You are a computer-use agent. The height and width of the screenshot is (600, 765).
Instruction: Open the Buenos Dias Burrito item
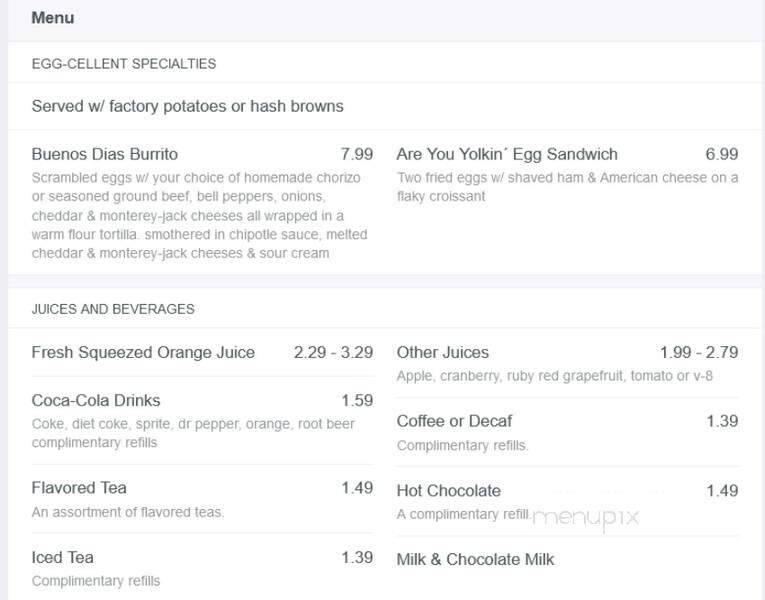coord(105,154)
